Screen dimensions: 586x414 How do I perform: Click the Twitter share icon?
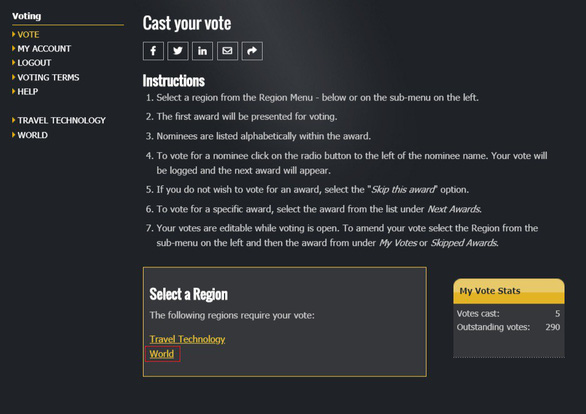tap(178, 51)
